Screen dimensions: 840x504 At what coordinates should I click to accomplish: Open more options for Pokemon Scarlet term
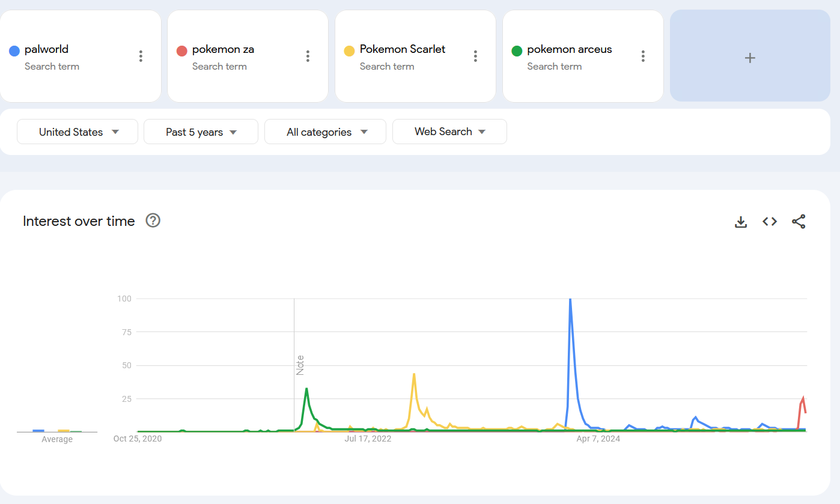[475, 56]
